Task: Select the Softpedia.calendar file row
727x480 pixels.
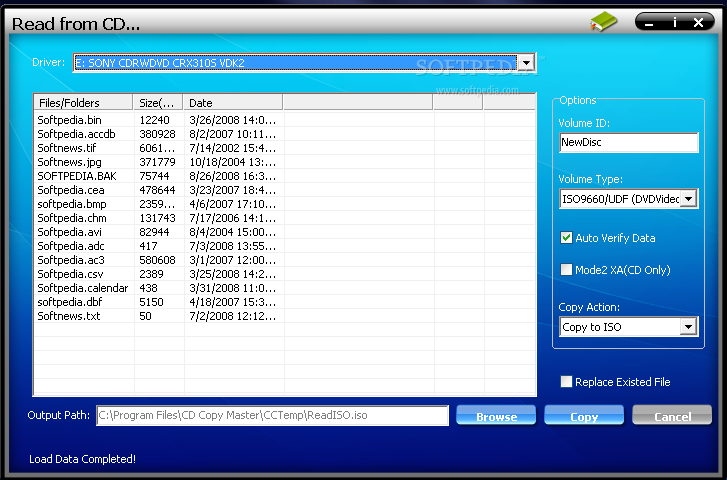Action: [x=285, y=288]
